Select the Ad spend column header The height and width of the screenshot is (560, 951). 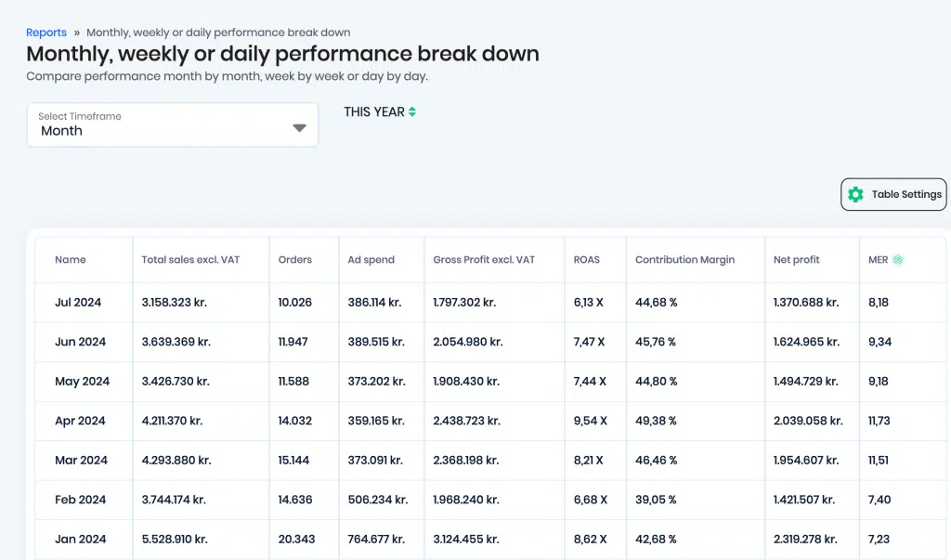[x=371, y=260]
